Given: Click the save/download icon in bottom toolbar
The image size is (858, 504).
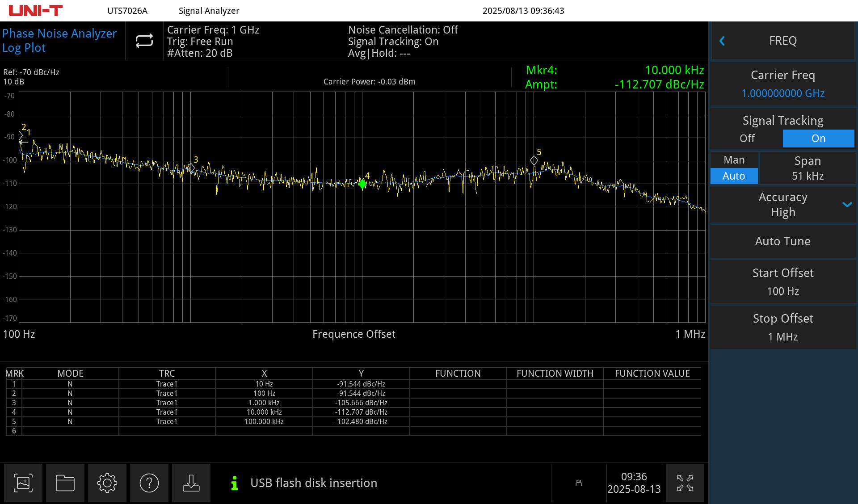Looking at the screenshot, I should pyautogui.click(x=191, y=483).
